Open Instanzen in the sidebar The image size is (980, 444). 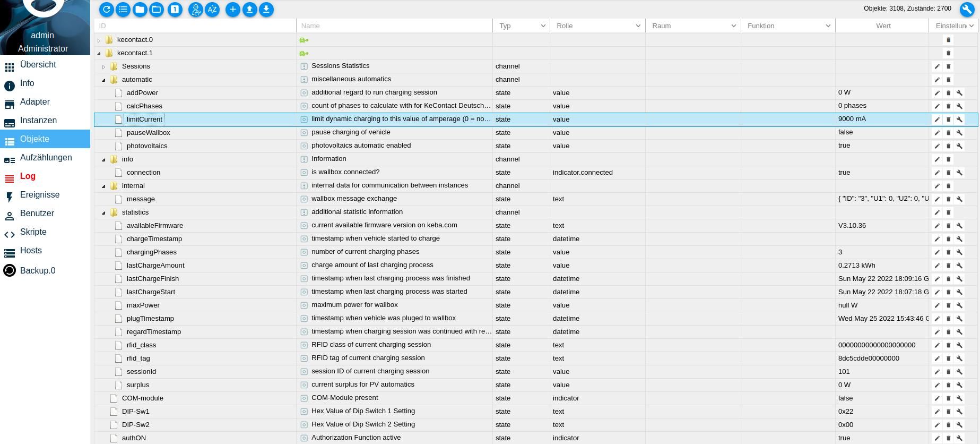(45, 121)
